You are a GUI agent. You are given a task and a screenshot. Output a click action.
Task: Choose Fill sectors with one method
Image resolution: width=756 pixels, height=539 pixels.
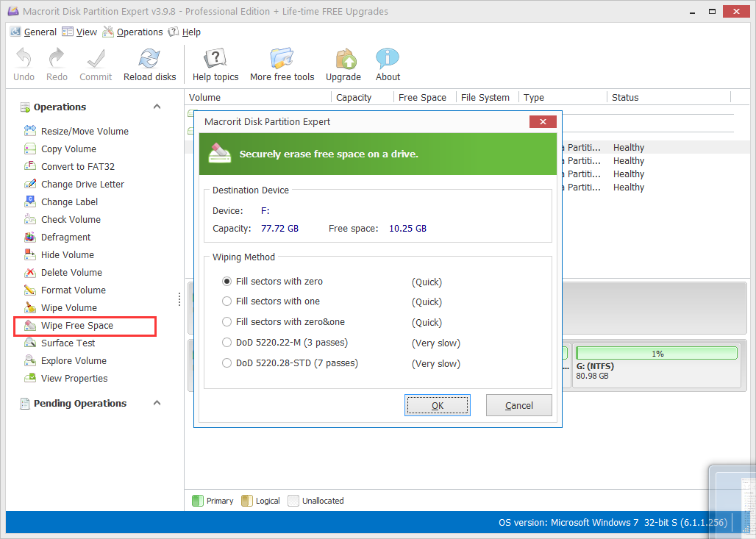227,301
